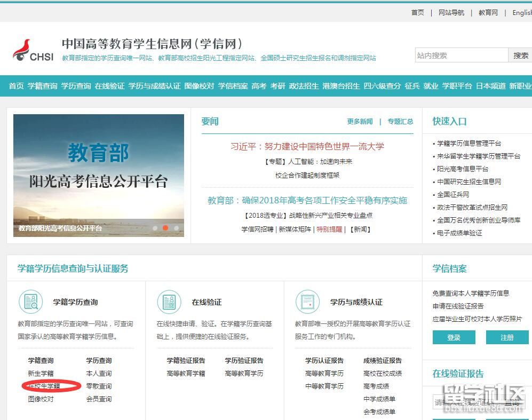Image resolution: width=532 pixels, height=420 pixels.
Task: Go to 四六级查分 navigation item
Action: click(382, 86)
